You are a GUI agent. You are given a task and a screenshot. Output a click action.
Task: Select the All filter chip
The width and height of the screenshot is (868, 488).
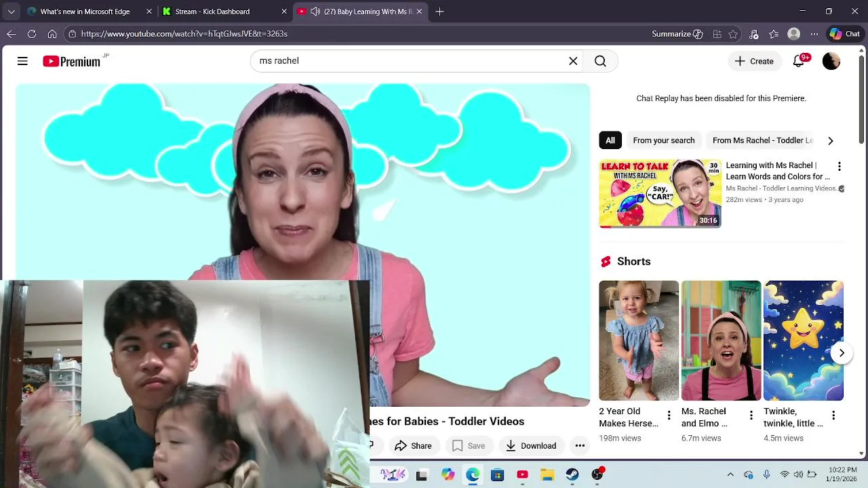coord(610,140)
